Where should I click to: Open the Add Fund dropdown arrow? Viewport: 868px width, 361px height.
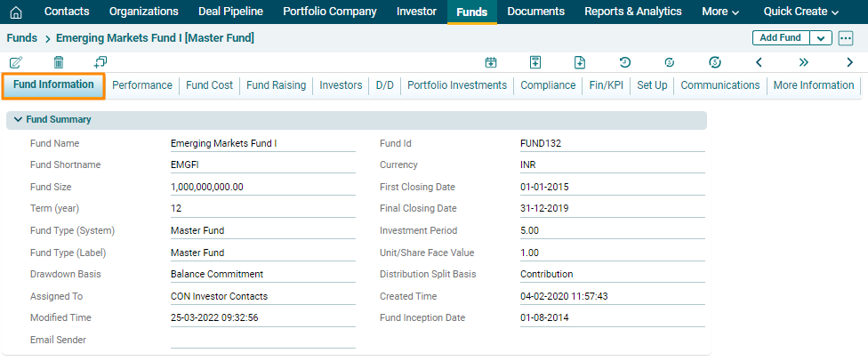(821, 38)
